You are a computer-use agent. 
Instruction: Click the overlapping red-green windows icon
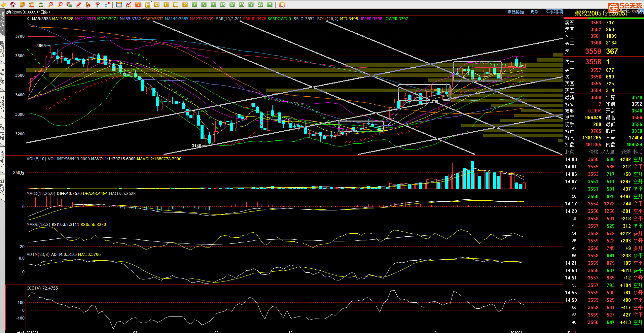[x=69, y=5]
